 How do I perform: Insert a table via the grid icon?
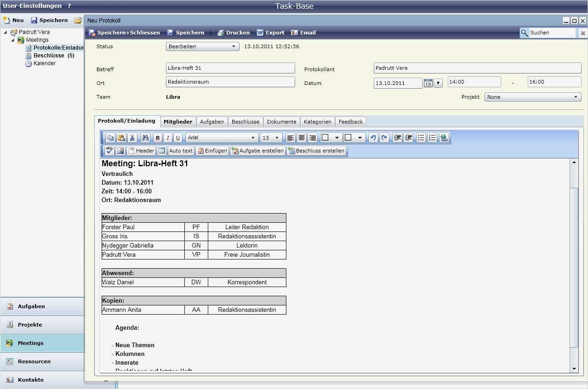pos(161,151)
